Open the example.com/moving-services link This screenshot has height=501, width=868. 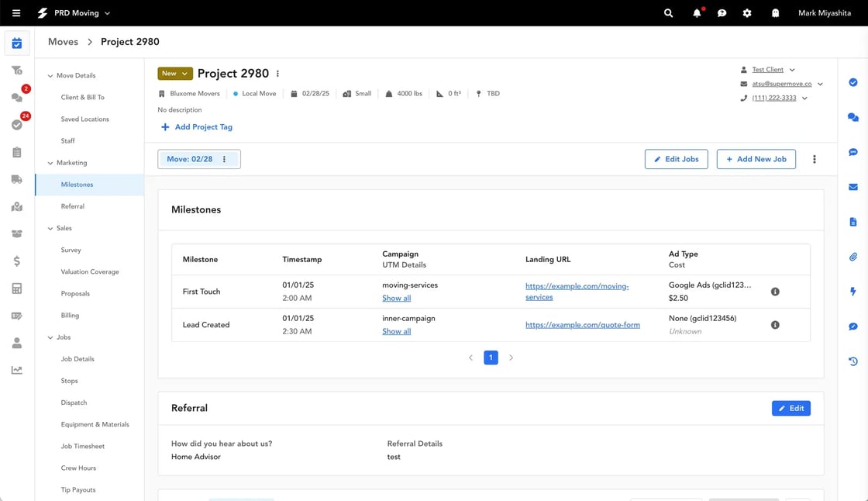577,292
